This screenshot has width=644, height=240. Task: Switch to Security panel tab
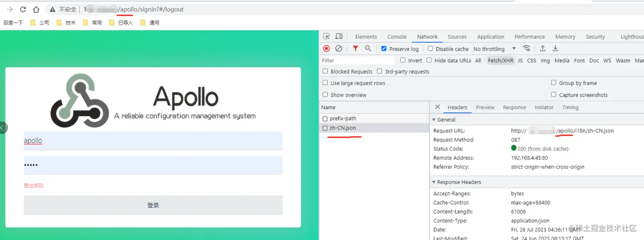595,37
